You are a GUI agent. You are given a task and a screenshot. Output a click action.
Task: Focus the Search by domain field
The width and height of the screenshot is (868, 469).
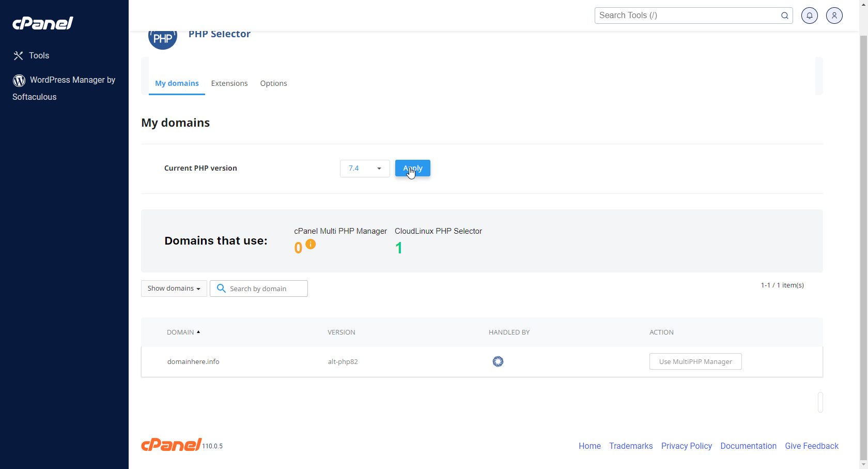tap(259, 289)
